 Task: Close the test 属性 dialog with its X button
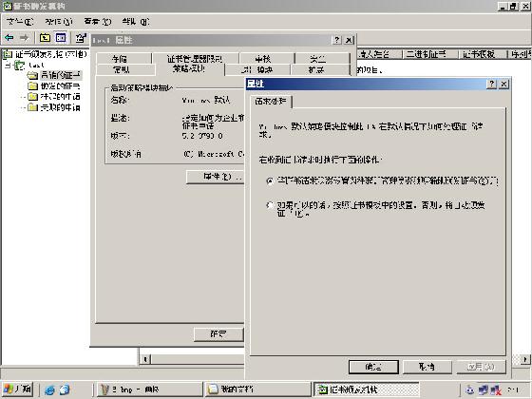coord(350,40)
